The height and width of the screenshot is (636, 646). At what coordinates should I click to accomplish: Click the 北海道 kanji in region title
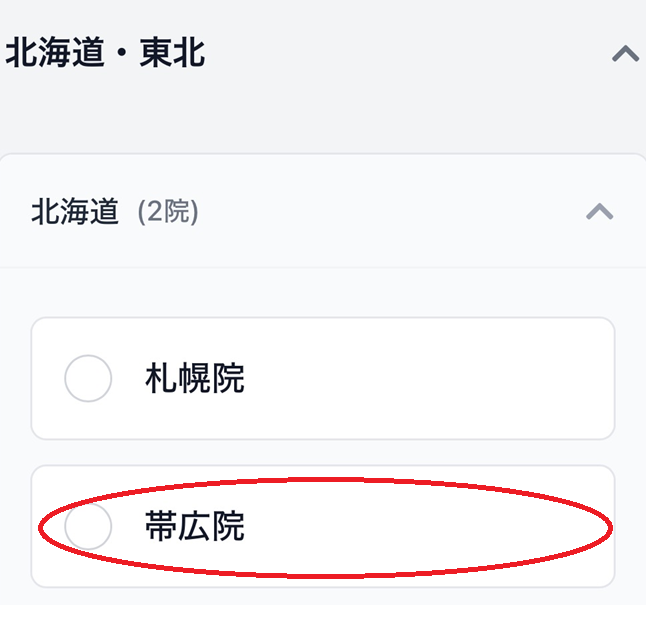pyautogui.click(x=55, y=53)
